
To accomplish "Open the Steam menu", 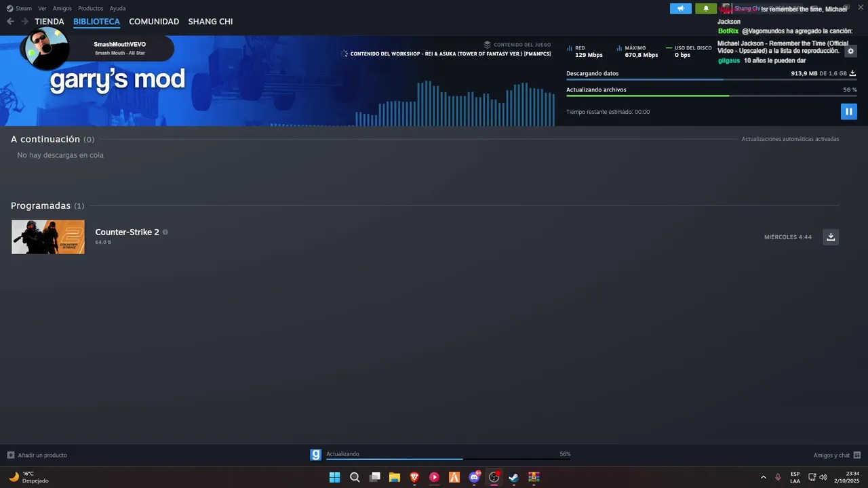I will coord(24,8).
